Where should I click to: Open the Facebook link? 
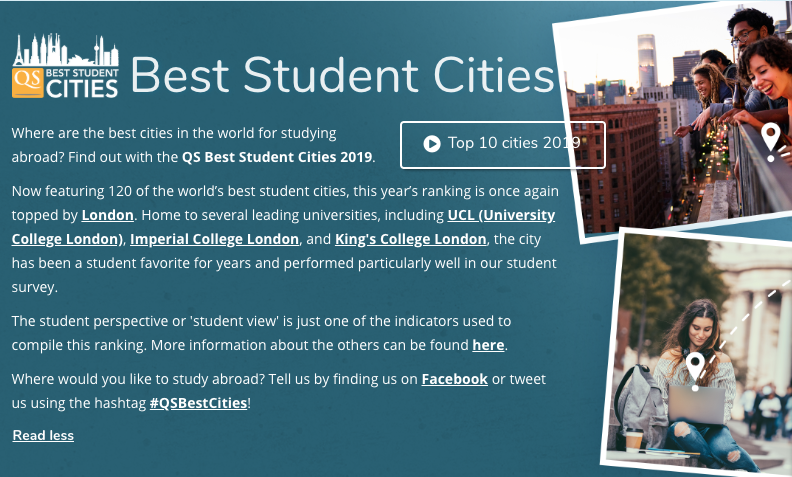tap(454, 379)
